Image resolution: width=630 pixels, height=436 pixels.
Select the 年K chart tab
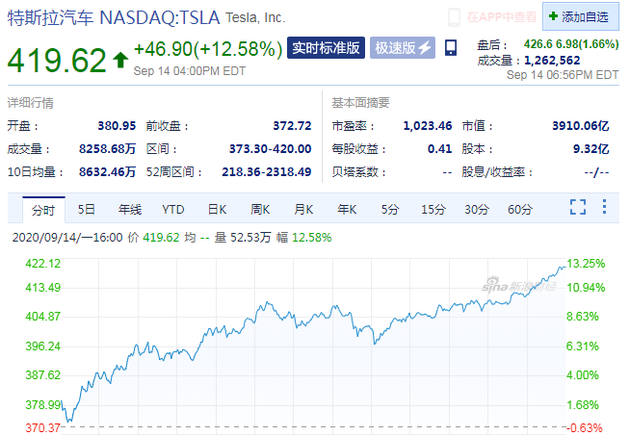(347, 209)
